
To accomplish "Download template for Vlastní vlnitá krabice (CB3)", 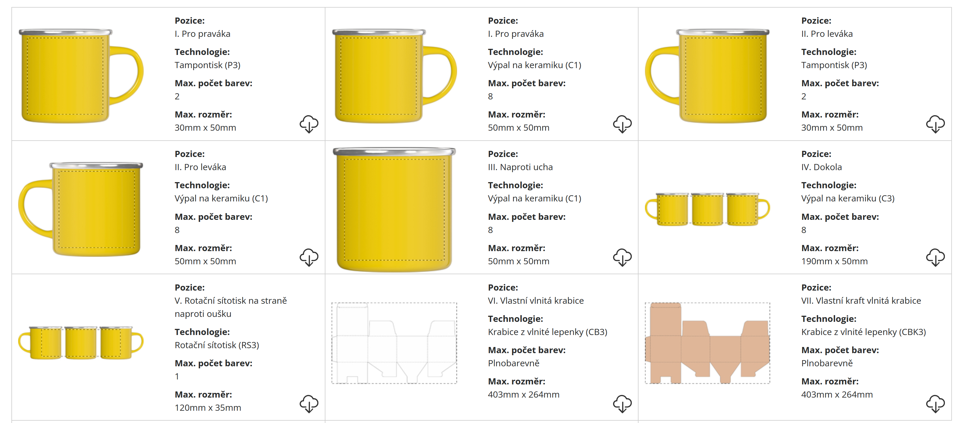I will coord(622,404).
